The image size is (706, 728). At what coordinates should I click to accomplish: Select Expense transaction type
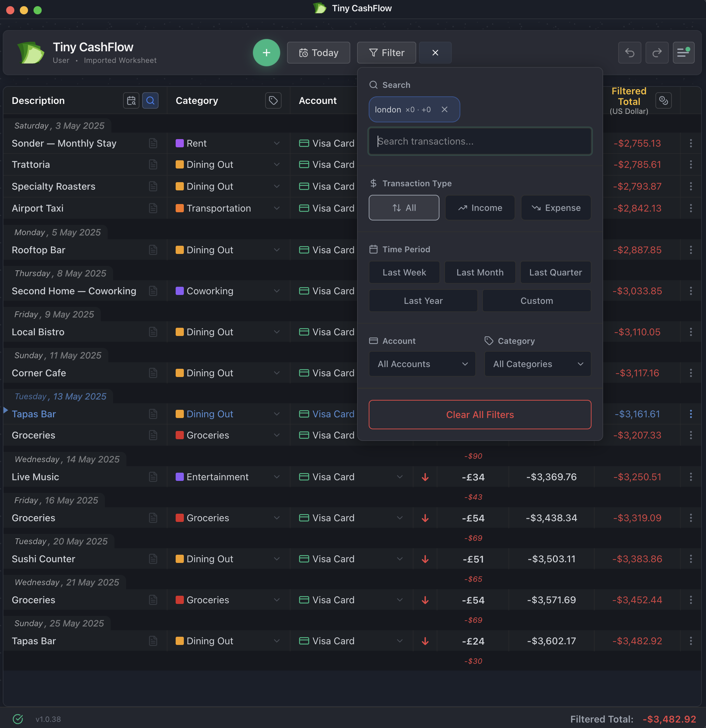[556, 207]
